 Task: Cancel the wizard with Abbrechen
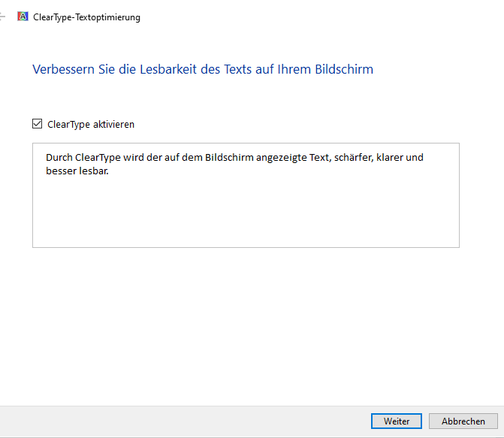coord(463,421)
